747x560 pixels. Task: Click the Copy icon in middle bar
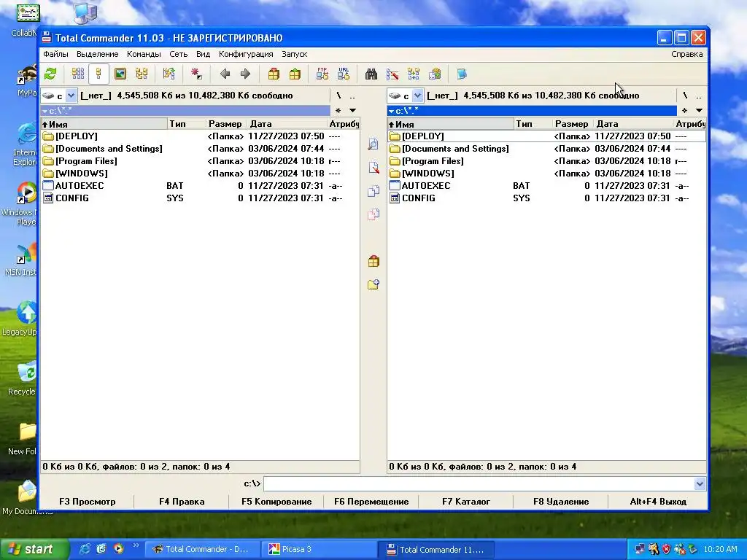coord(373,191)
